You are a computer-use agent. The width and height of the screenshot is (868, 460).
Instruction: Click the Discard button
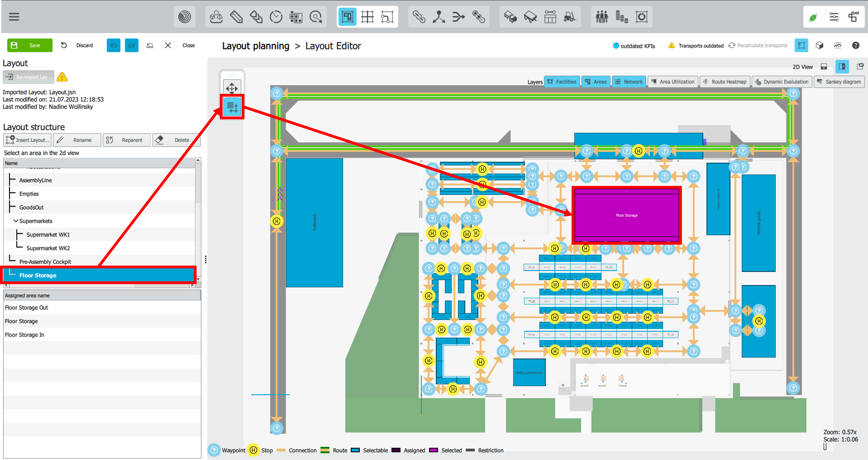tap(77, 45)
